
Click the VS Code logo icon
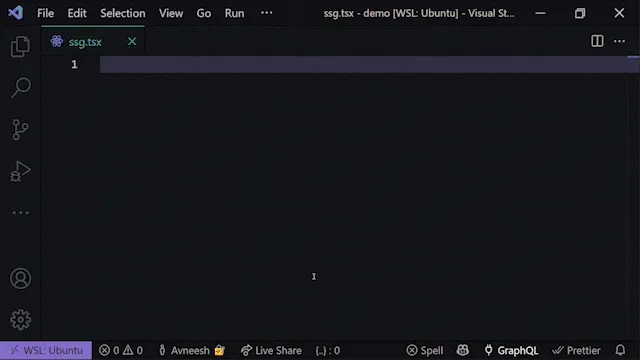click(16, 13)
